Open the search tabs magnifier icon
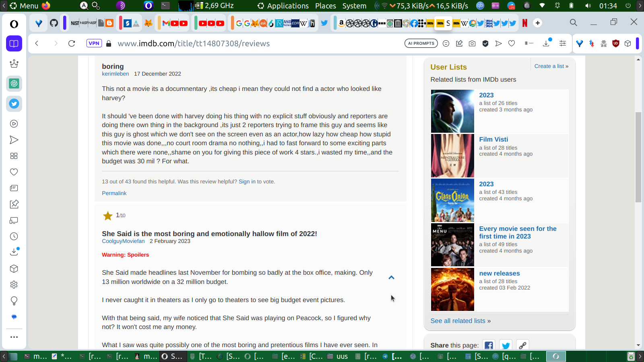Image resolution: width=644 pixels, height=362 pixels. (x=574, y=23)
